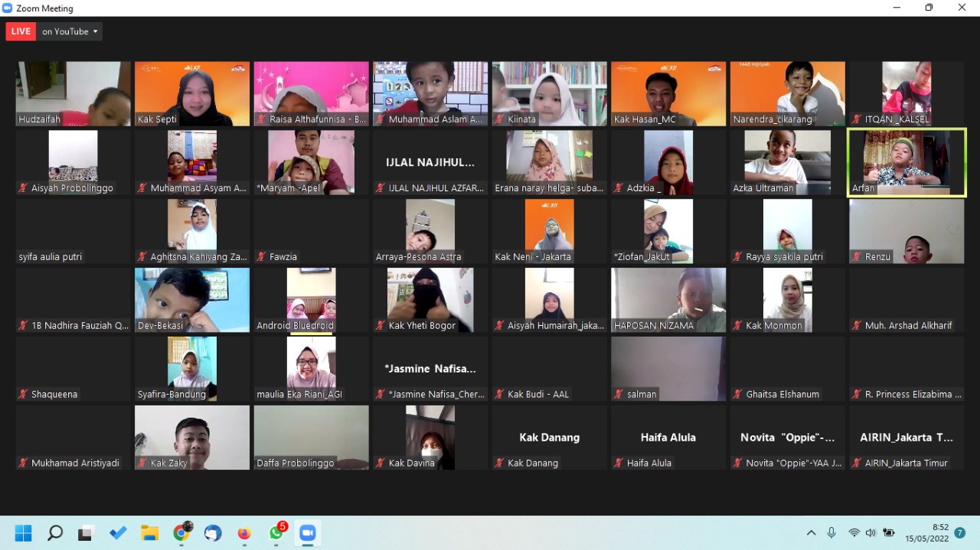The width and height of the screenshot is (980, 550).
Task: Click the microphone icon in the system tray
Action: tap(831, 532)
